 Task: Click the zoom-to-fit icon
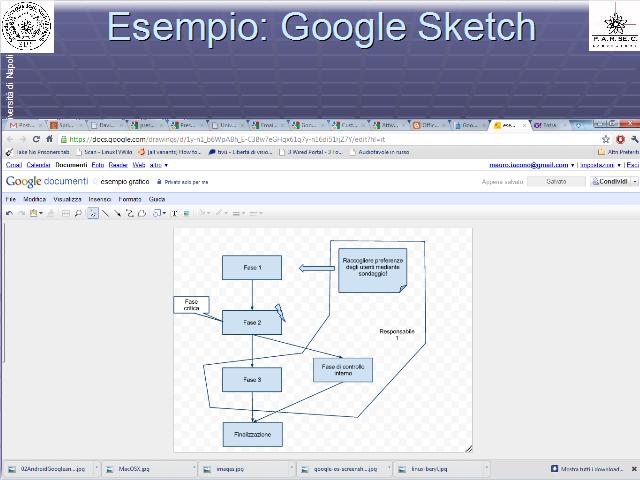[65, 213]
